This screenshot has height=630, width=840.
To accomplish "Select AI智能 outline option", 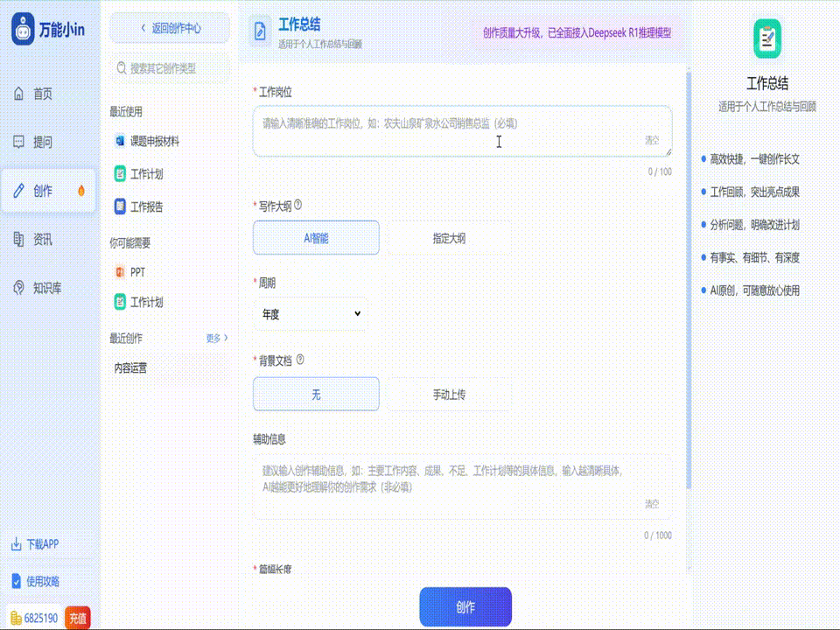I will [x=316, y=238].
